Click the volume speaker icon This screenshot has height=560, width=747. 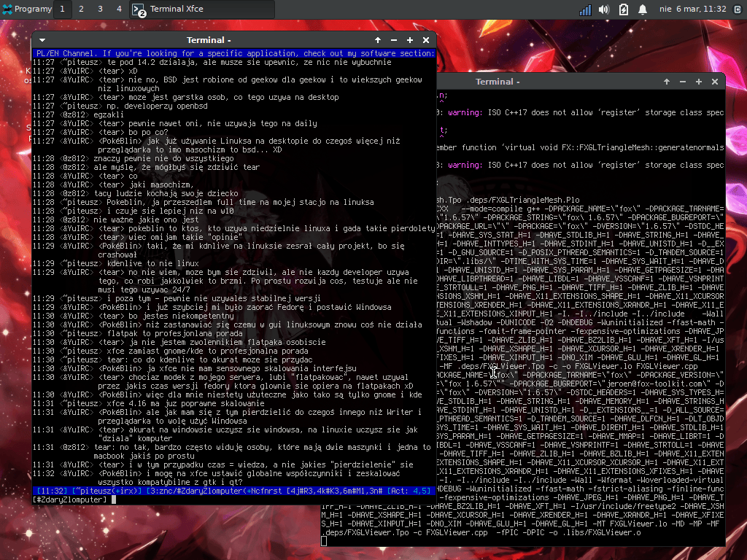click(604, 10)
